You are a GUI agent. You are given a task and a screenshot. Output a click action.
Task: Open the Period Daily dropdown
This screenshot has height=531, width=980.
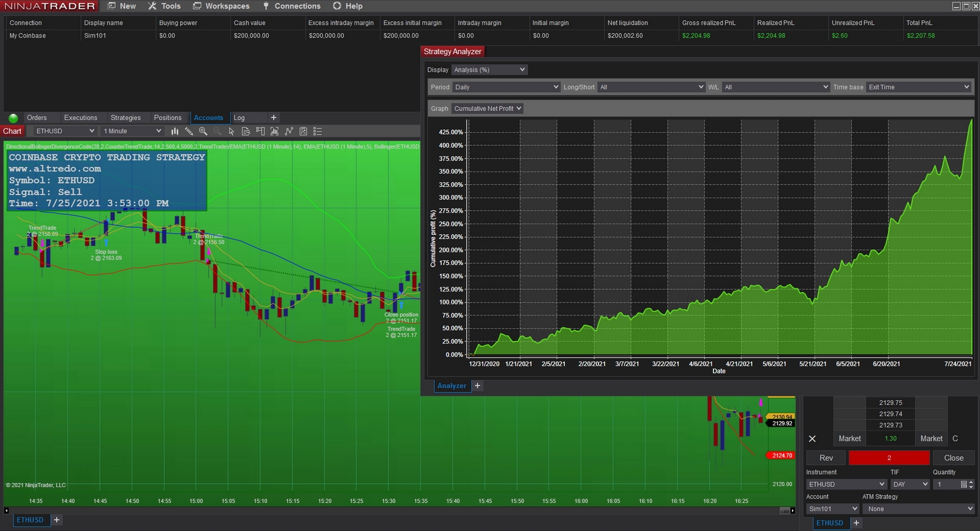tap(507, 87)
